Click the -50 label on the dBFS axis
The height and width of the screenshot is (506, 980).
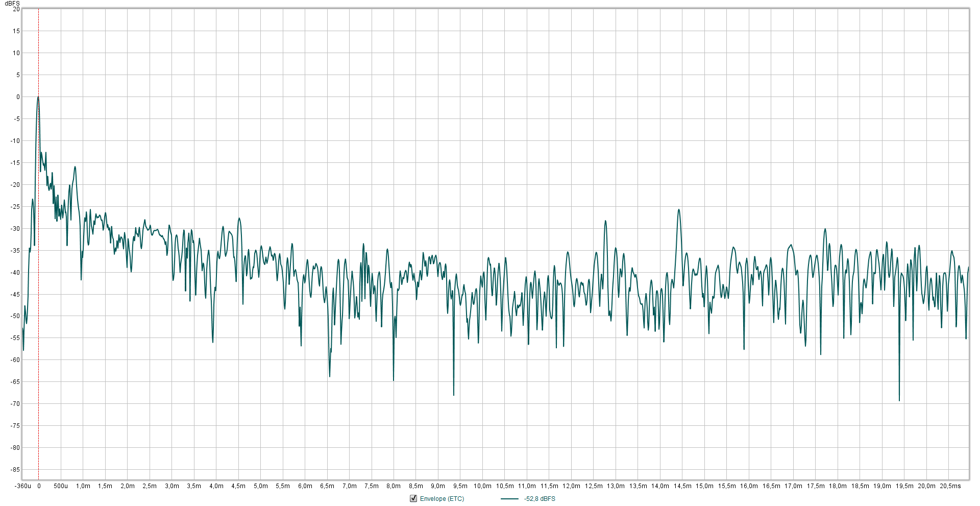pos(15,316)
